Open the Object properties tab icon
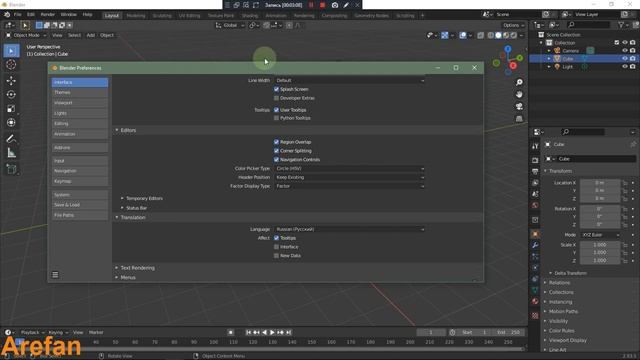 click(535, 234)
